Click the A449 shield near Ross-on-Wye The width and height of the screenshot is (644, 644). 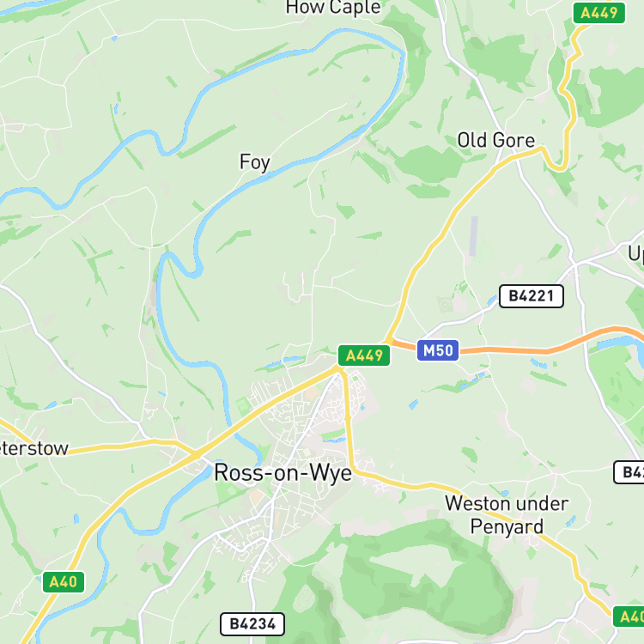click(x=364, y=355)
